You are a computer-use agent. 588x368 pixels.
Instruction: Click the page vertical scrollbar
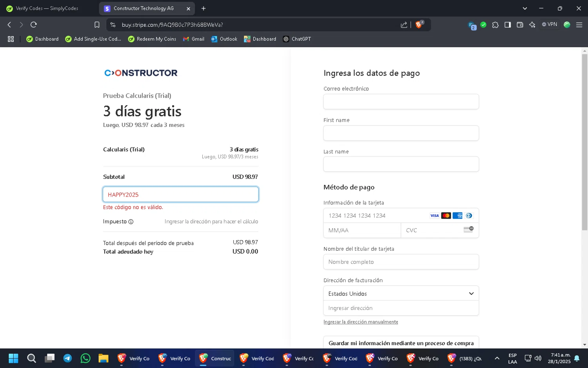pos(584,142)
